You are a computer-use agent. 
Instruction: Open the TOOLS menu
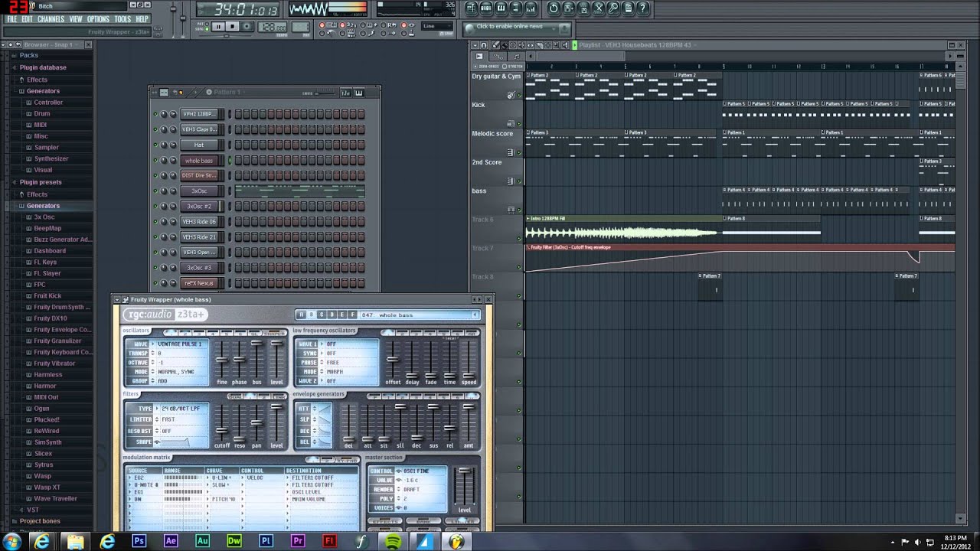point(122,19)
